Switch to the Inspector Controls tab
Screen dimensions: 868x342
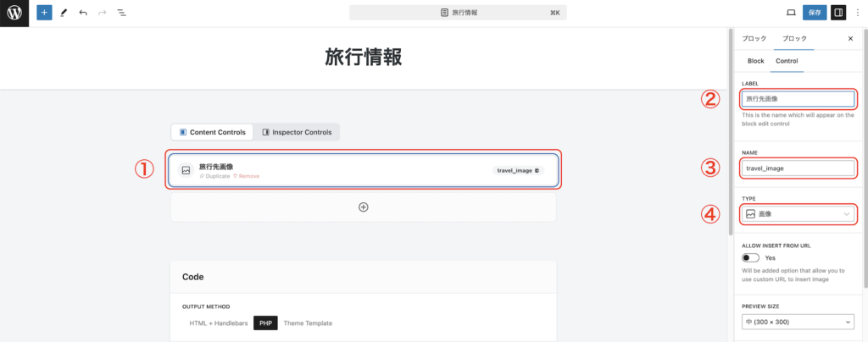tap(297, 132)
